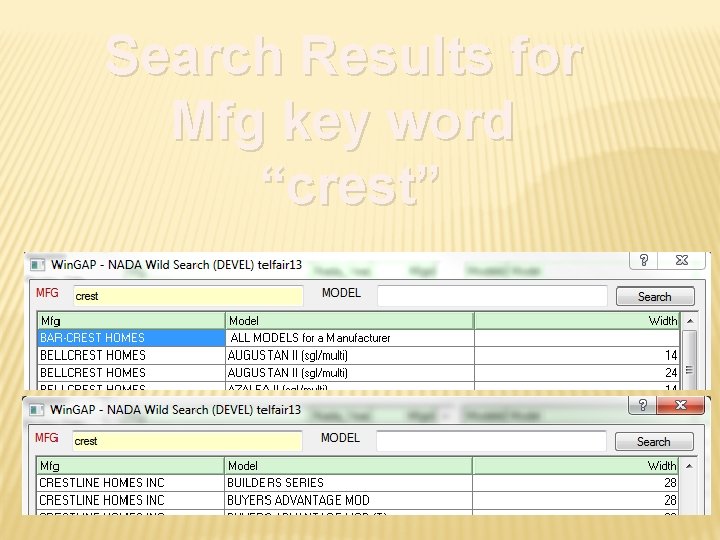Click the help question mark in the lower window

tap(643, 405)
